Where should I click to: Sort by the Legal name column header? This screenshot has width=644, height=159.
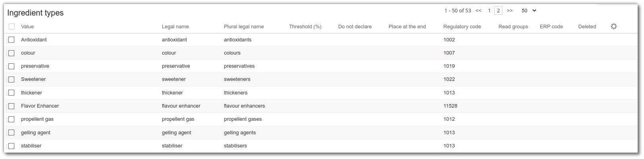[x=175, y=27]
